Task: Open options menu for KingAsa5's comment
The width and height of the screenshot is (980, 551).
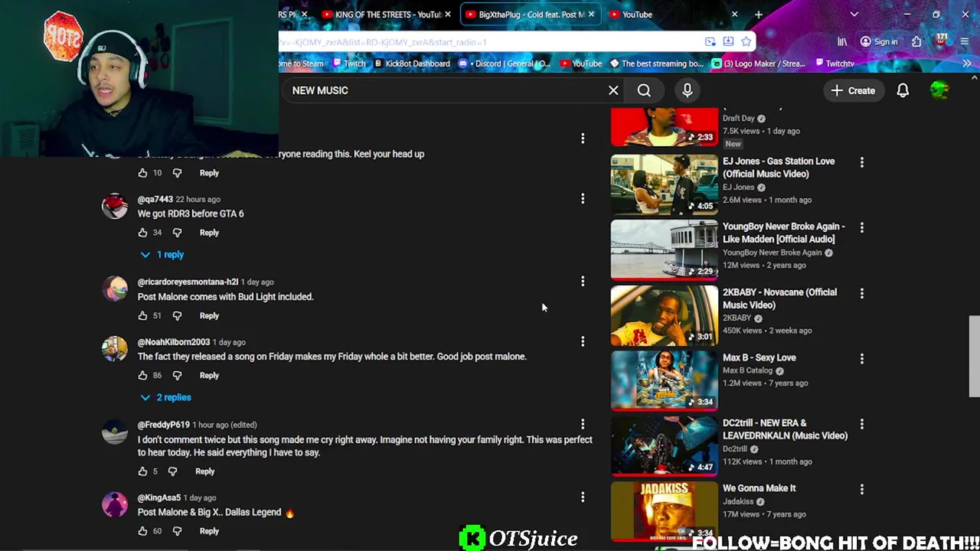Action: 583,497
